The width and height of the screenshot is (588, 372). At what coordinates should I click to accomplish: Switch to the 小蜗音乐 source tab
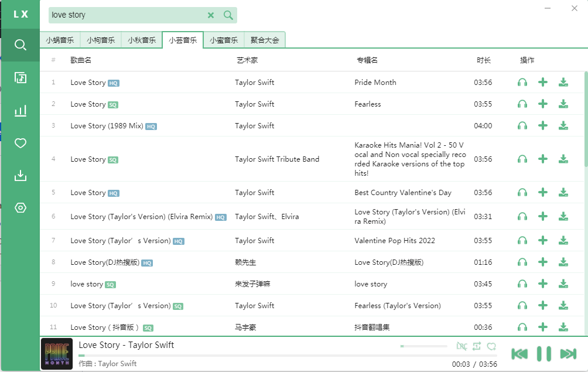(x=60, y=40)
